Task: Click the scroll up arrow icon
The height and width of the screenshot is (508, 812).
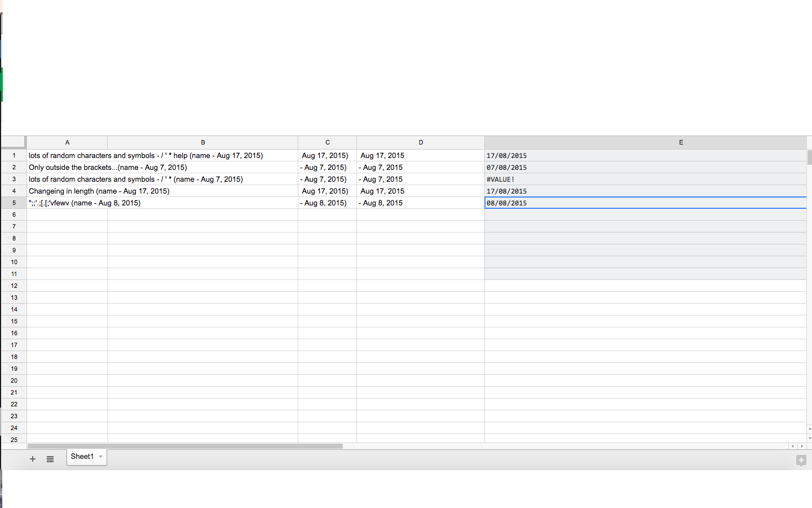Action: click(809, 429)
